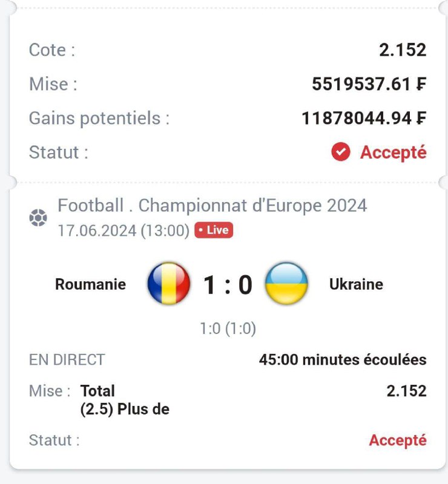The height and width of the screenshot is (484, 448).
Task: Click the 1 : 0 live score
Action: 228,284
